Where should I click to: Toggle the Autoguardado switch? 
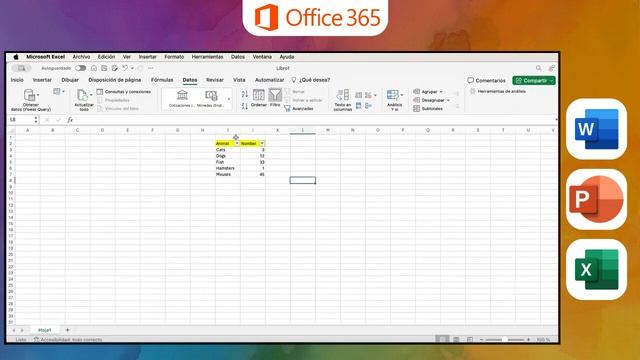point(80,68)
